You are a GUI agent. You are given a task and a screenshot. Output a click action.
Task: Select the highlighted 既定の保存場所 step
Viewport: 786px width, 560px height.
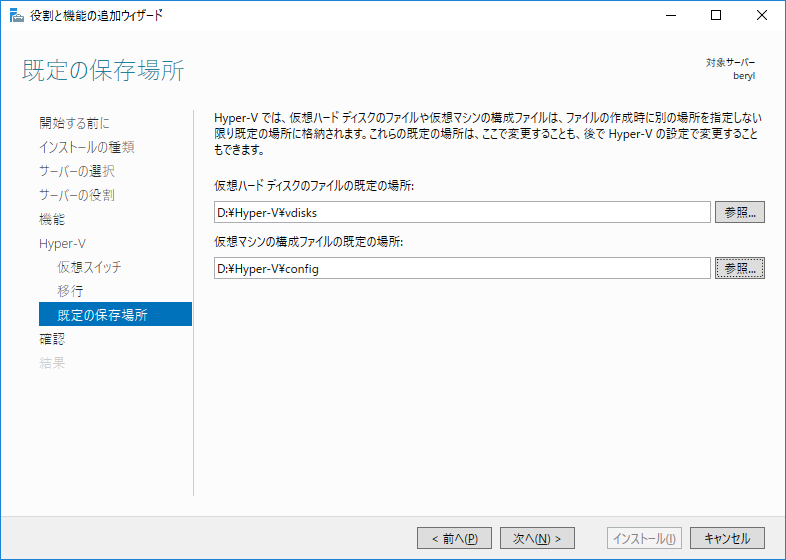[x=115, y=314]
